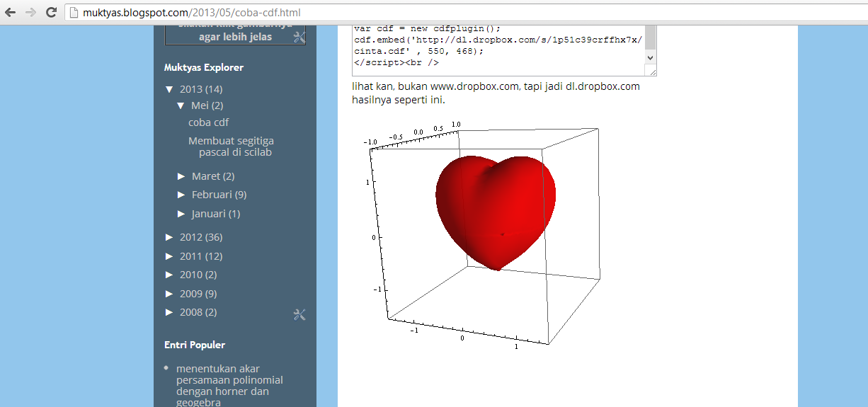This screenshot has width=868, height=407.
Task: Collapse the 2013 (14) archive triangle
Action: tap(169, 89)
